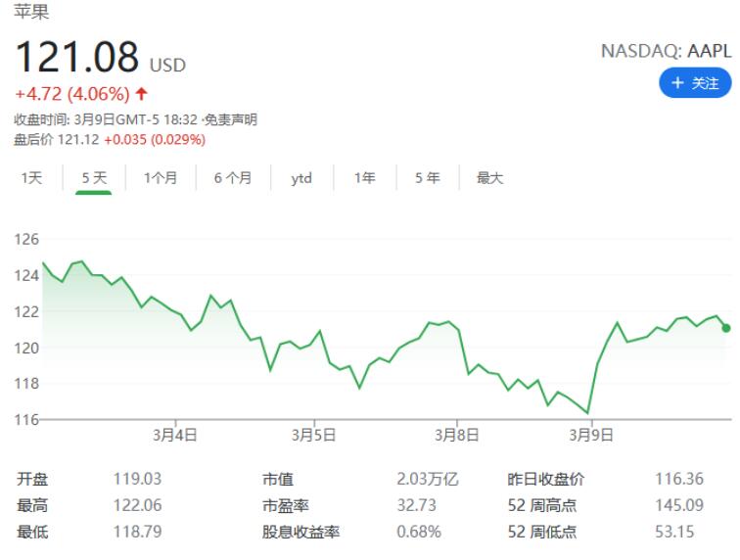Choose the 最大 chart range tab
Image resolution: width=740 pixels, height=560 pixels.
[x=489, y=178]
